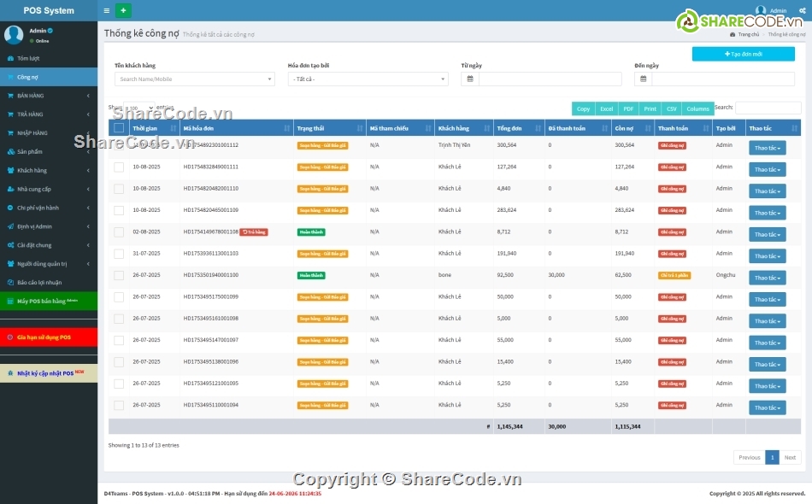Expand the BÁN HÀNG sidebar menu
Screen dimensions: 812x504
tap(49, 96)
